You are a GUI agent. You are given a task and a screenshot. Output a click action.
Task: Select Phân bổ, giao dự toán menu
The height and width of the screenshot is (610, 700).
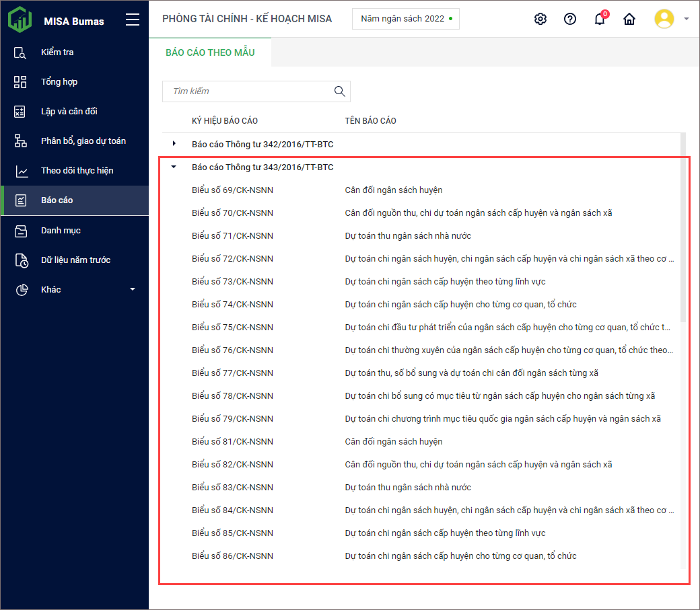click(83, 141)
